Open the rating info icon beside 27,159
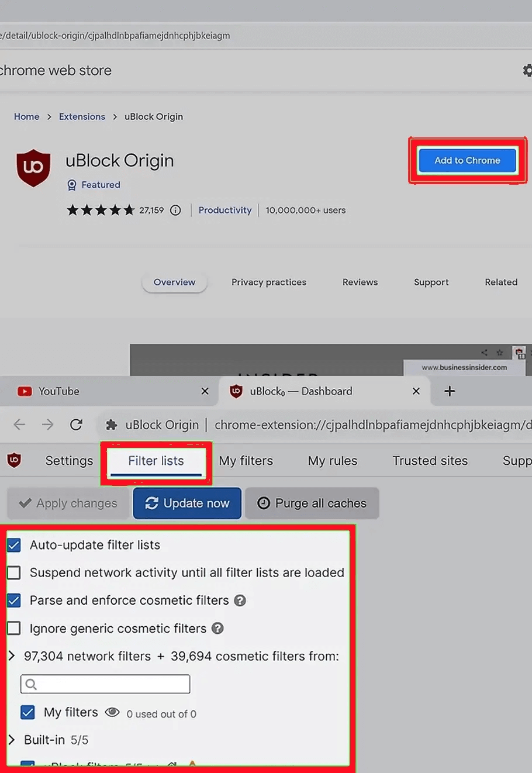Image resolution: width=532 pixels, height=773 pixels. point(175,210)
